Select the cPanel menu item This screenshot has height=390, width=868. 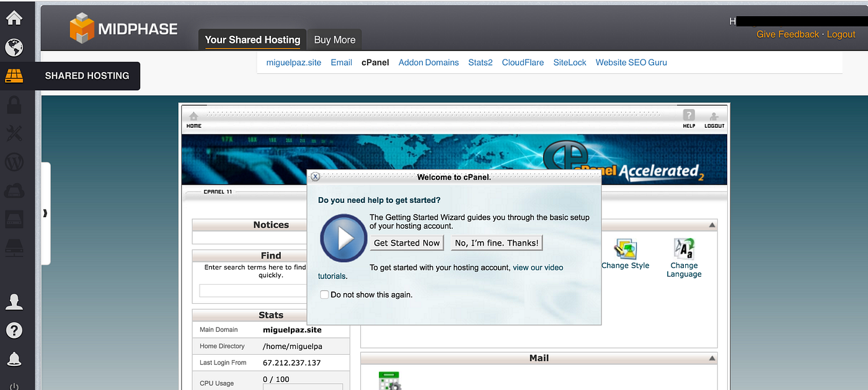coord(375,63)
